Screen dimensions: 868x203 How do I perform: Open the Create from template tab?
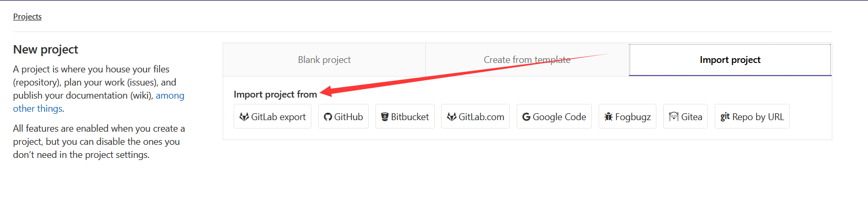[x=527, y=60]
